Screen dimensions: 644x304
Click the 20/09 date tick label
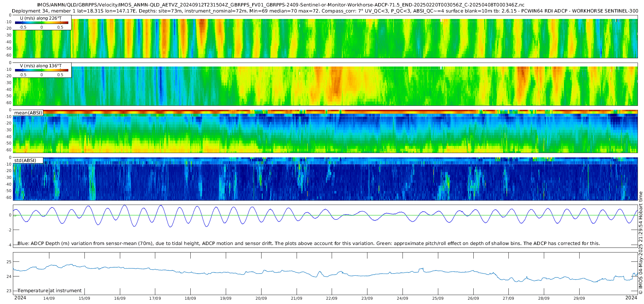click(x=261, y=298)
